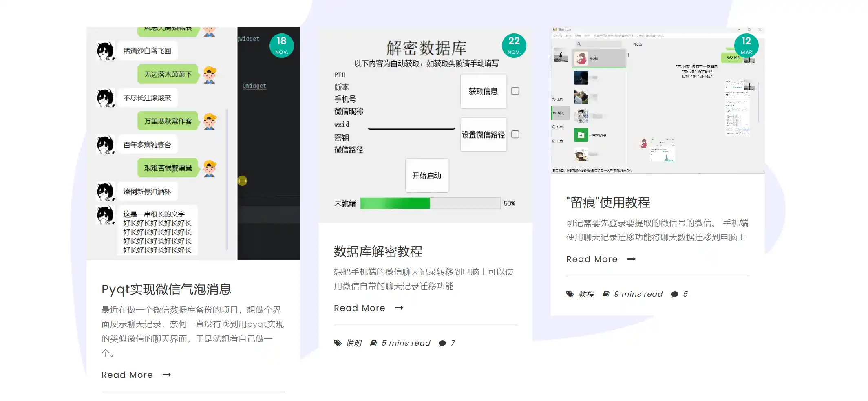Click the arrow beside 数据库解密教程 Read More
This screenshot has height=401, width=868.
coord(399,308)
